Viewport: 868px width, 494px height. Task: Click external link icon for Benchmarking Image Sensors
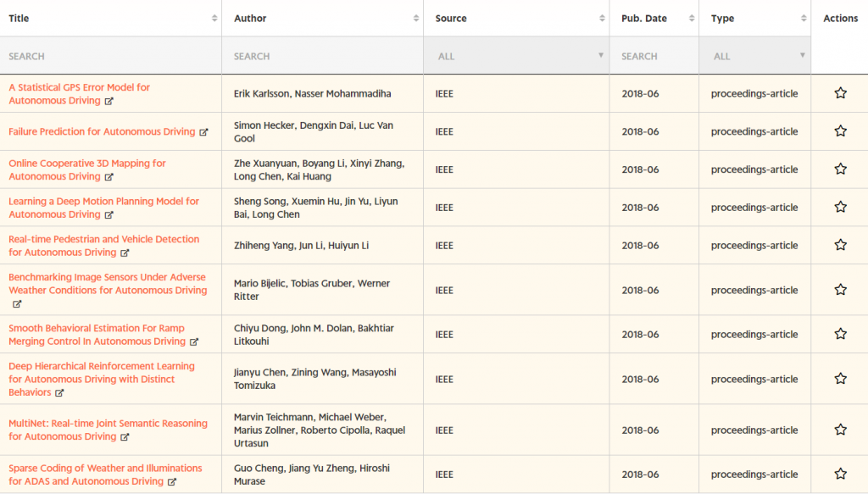(17, 304)
